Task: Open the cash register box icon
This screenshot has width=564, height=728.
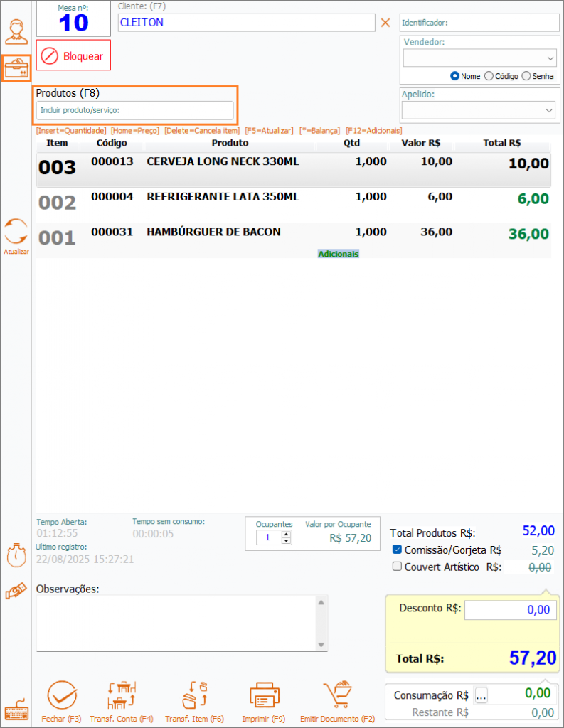Action: click(x=16, y=69)
